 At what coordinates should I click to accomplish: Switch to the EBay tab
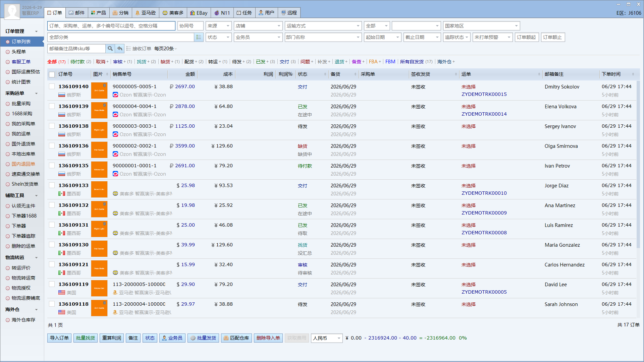pyautogui.click(x=199, y=13)
